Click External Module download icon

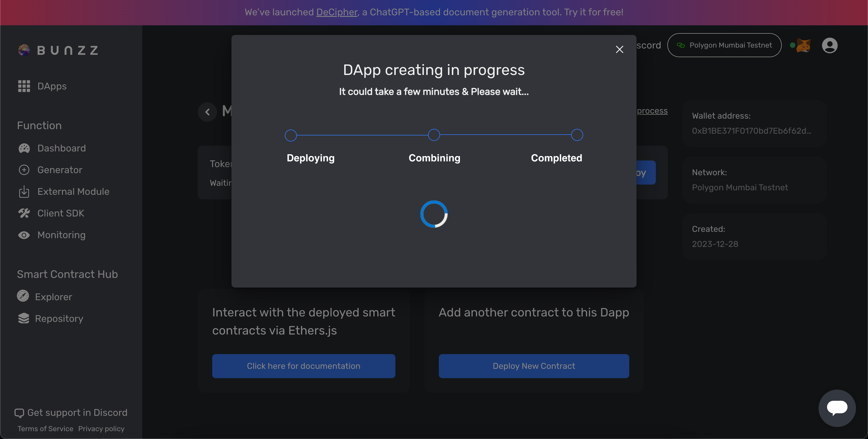click(x=24, y=191)
